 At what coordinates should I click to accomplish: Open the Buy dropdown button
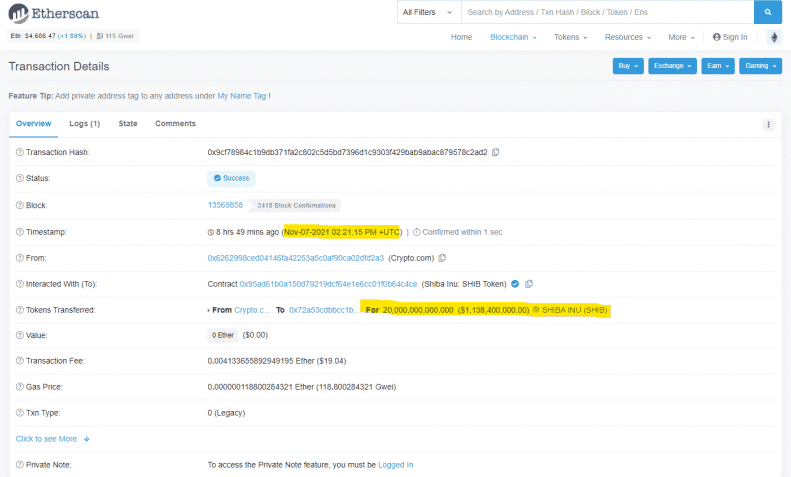[627, 66]
